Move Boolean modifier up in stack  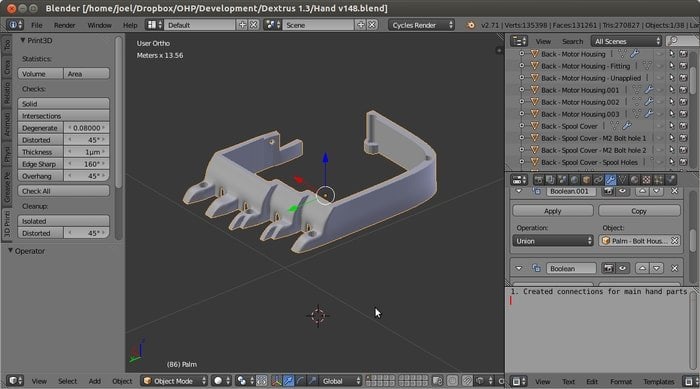(642, 268)
